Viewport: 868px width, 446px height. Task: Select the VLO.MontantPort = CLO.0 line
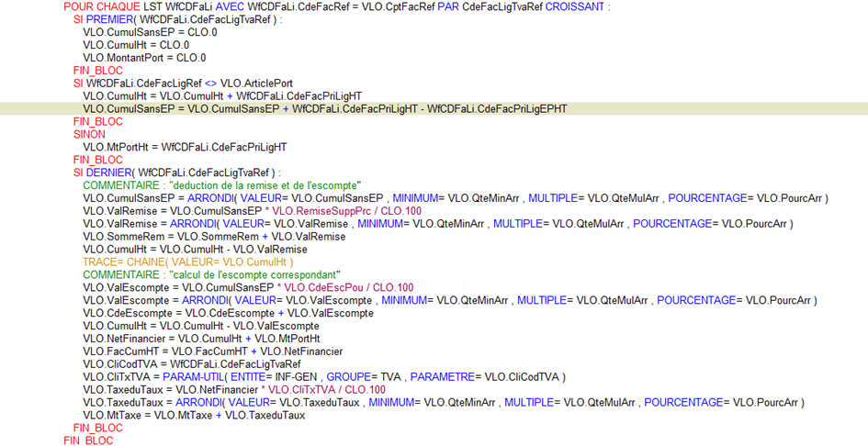click(144, 57)
